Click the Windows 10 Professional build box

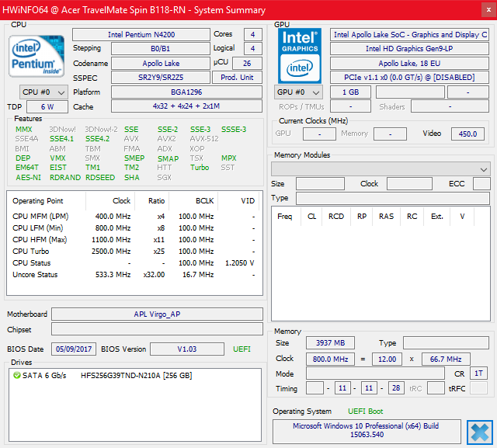365,432
